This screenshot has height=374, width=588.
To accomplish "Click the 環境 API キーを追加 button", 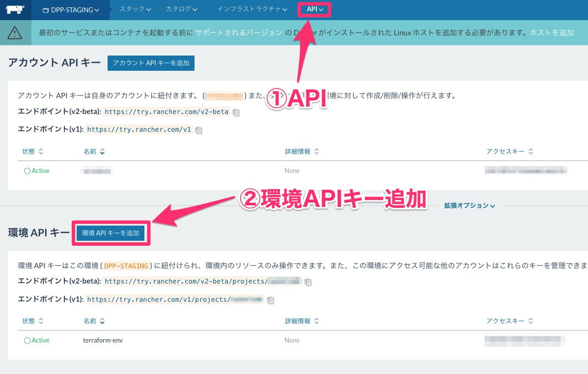I will pyautogui.click(x=111, y=232).
